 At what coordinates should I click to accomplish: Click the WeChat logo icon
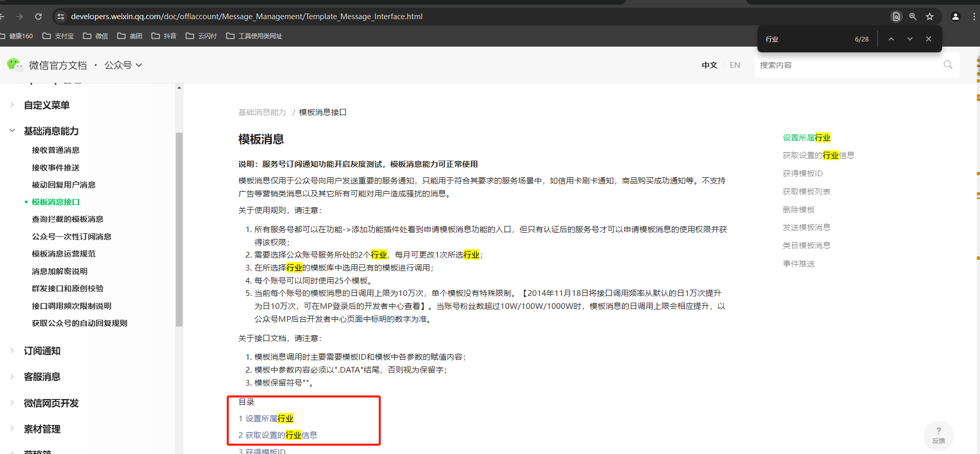[15, 65]
